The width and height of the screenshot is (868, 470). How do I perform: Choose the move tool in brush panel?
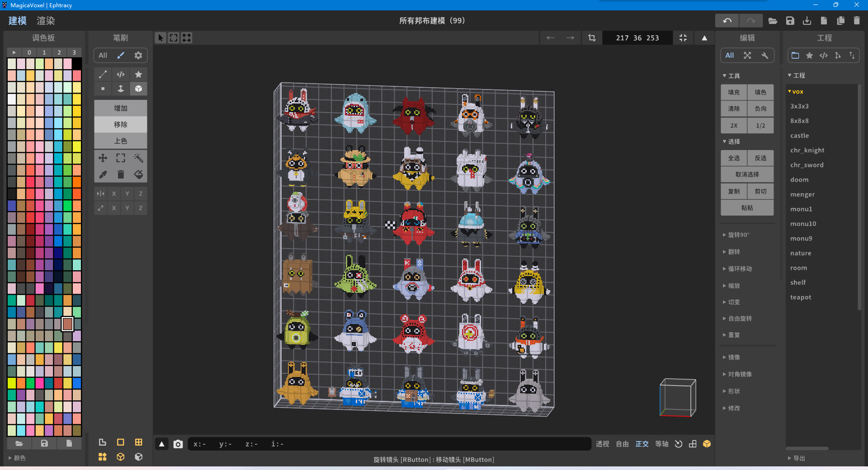(x=103, y=158)
